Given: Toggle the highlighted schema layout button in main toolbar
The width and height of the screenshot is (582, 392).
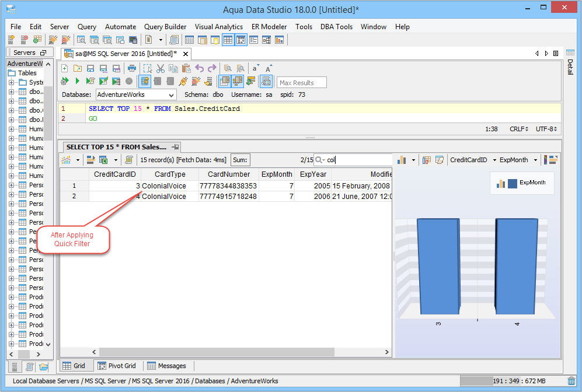Looking at the screenshot, I should point(241,40).
